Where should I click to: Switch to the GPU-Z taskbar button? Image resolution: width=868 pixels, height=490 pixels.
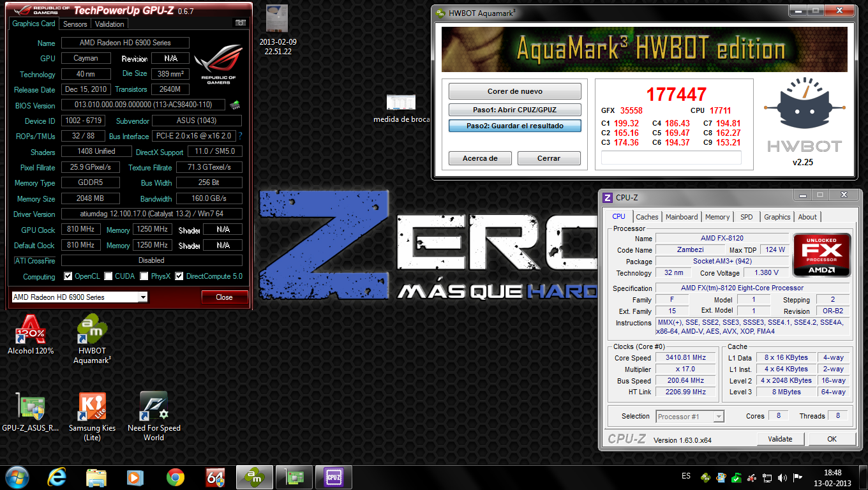(294, 477)
